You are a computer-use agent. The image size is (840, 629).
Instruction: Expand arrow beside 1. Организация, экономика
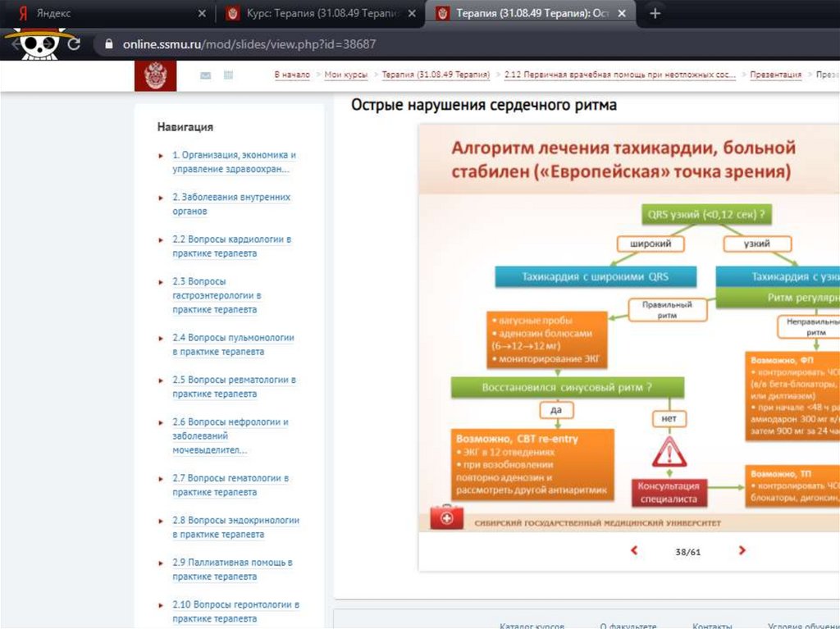coord(161,156)
